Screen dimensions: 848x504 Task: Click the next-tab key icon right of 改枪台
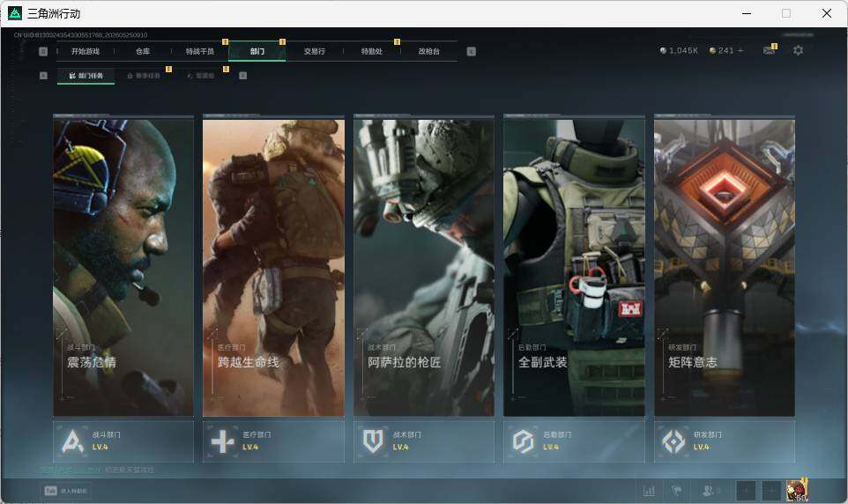point(471,51)
